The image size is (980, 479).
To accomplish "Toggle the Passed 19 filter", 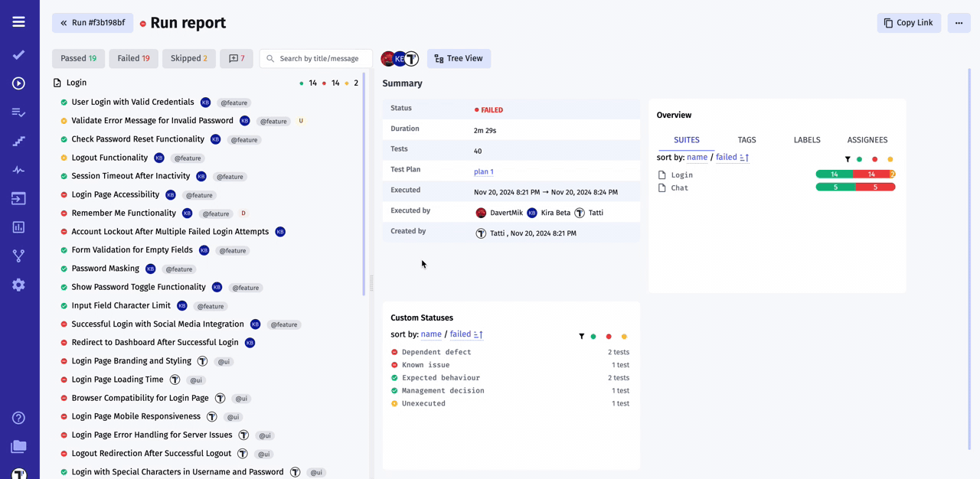I will (x=78, y=58).
